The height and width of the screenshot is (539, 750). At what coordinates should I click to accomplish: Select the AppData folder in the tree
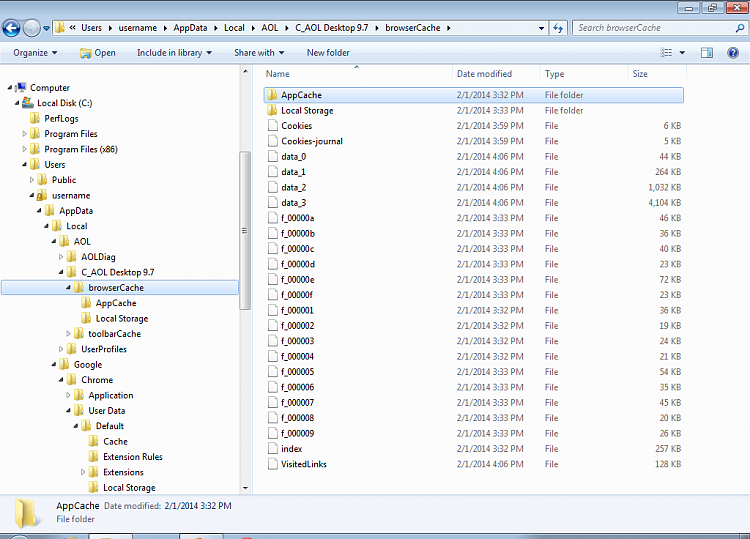coord(76,211)
